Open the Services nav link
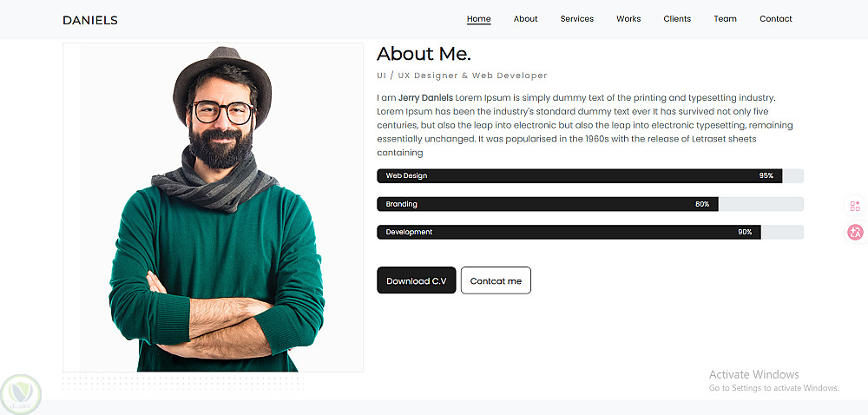This screenshot has width=868, height=415. pos(577,19)
